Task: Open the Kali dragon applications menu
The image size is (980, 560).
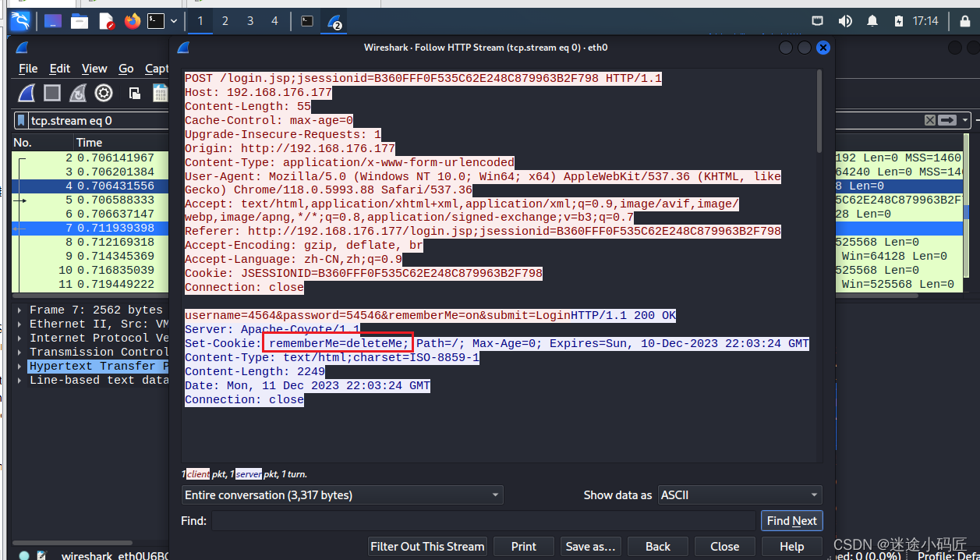Action: point(21,21)
